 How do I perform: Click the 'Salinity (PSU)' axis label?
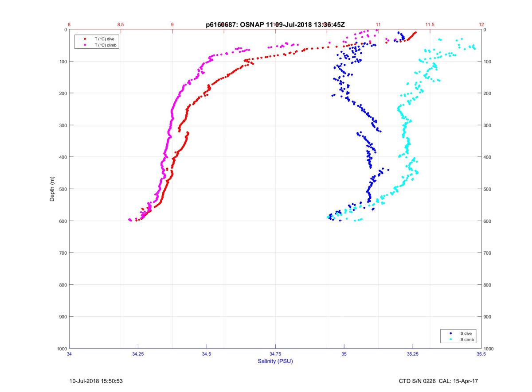coord(275,361)
